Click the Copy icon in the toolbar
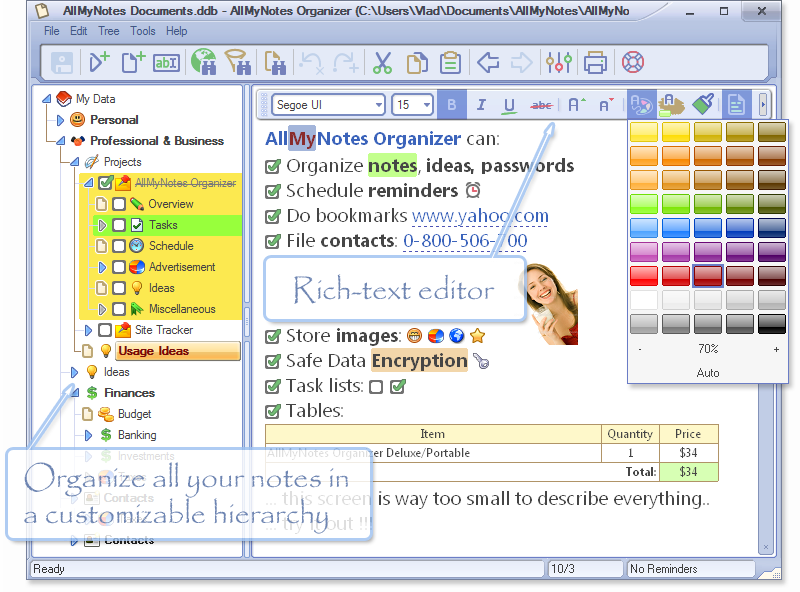Image resolution: width=800 pixels, height=592 pixels. click(417, 63)
